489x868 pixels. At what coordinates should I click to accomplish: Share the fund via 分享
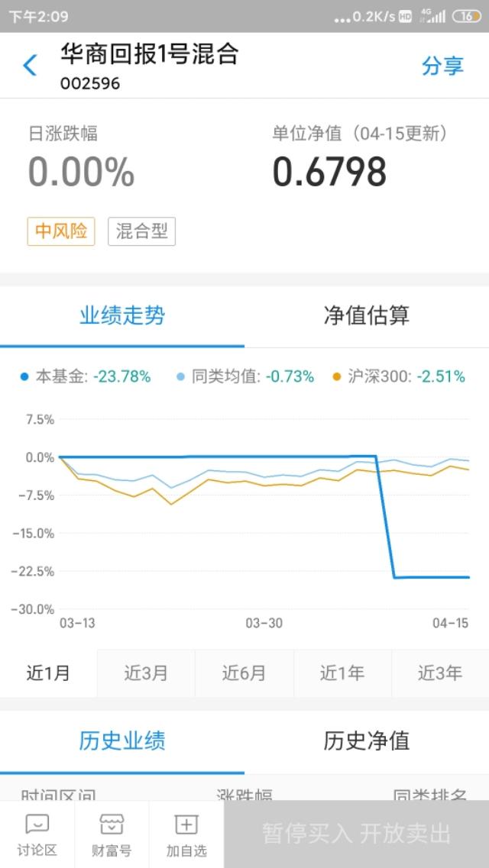(442, 66)
